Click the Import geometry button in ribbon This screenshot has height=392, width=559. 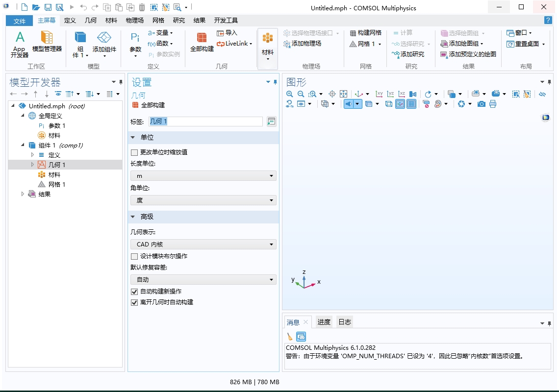coord(227,33)
